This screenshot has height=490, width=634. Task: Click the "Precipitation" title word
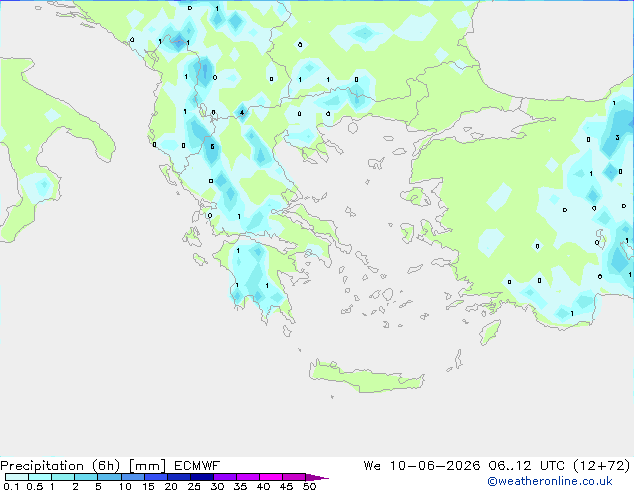pos(42,466)
